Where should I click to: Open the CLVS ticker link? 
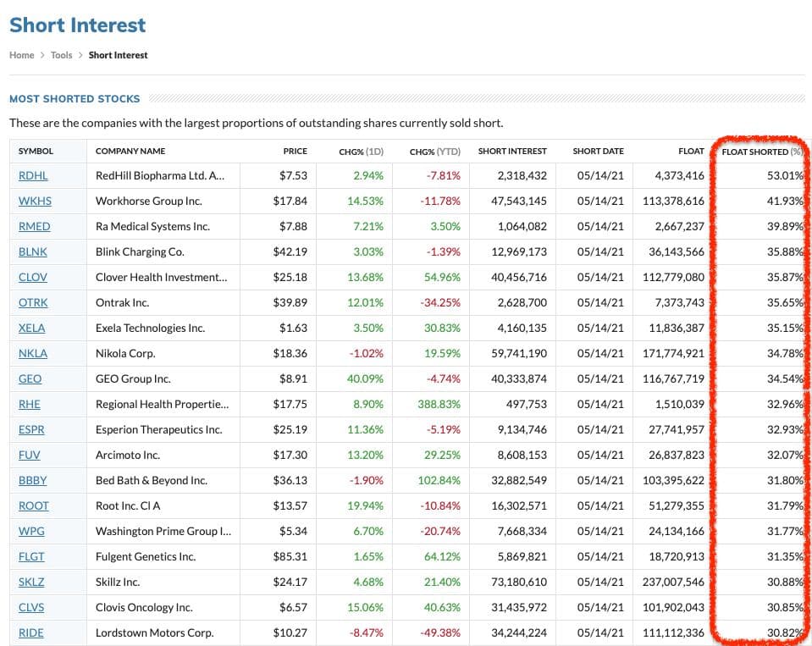click(x=31, y=607)
